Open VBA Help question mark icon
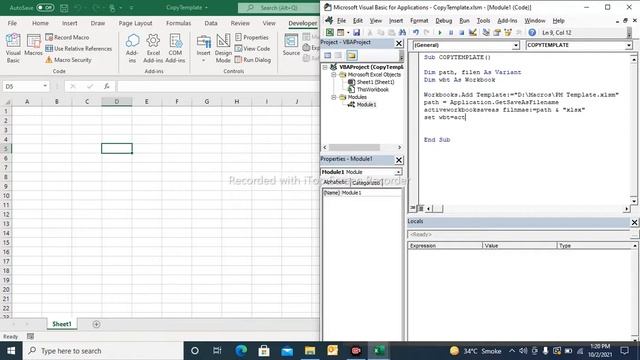The width and height of the screenshot is (640, 360). (x=532, y=33)
